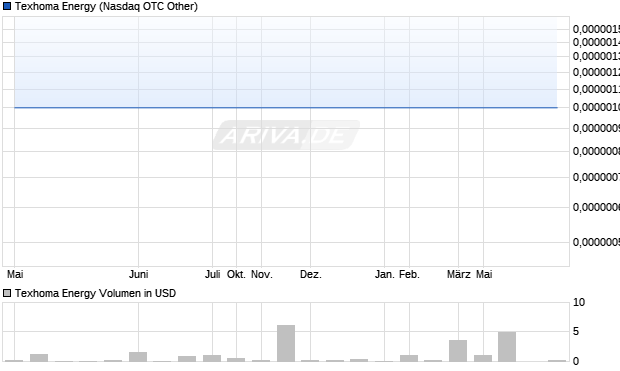Screen dimensions: 620x371
Task: Click the 'Okt.' x-axis label
Action: click(x=236, y=274)
